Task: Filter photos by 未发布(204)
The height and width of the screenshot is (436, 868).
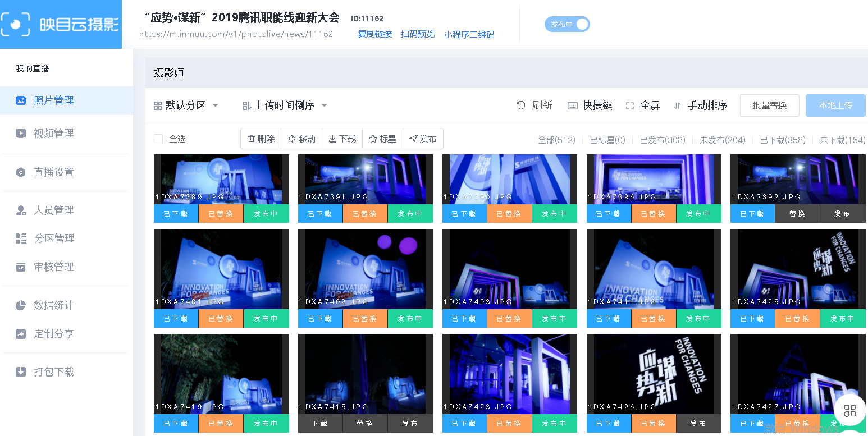Action: point(722,140)
